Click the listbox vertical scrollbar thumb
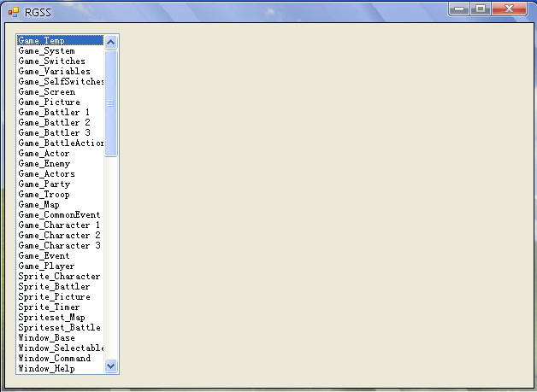 (110, 103)
